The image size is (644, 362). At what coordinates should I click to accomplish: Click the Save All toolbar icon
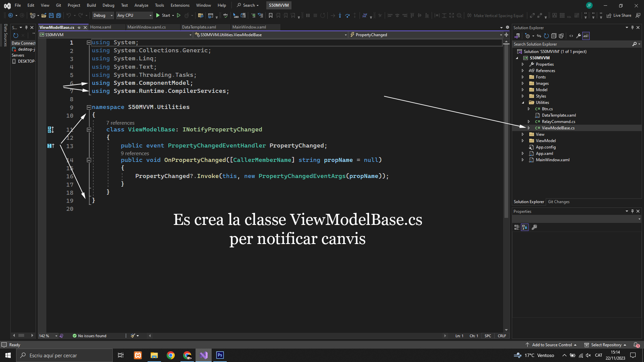coord(58,15)
